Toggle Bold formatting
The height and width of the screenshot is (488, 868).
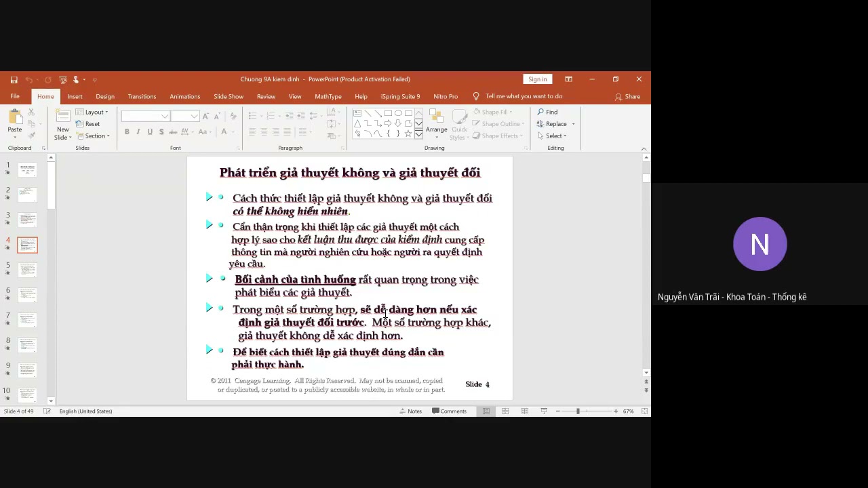(x=127, y=131)
